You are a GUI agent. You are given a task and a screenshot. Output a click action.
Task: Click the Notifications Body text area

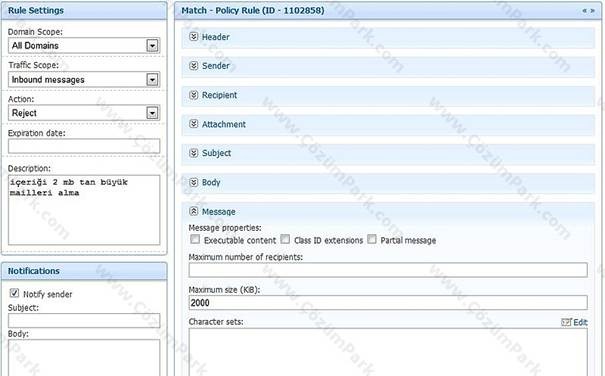(x=84, y=357)
